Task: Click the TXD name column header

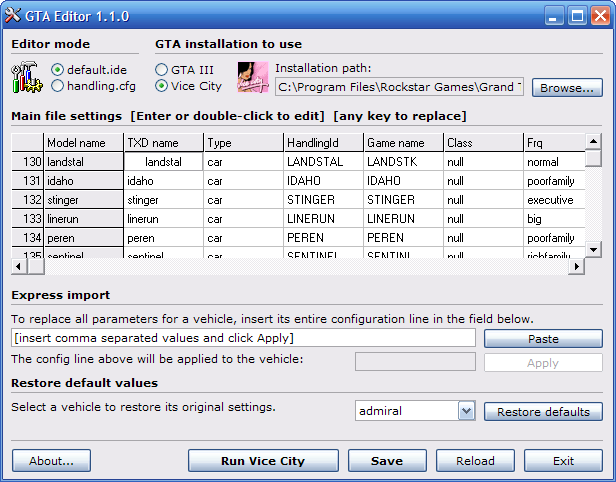Action: [x=164, y=142]
